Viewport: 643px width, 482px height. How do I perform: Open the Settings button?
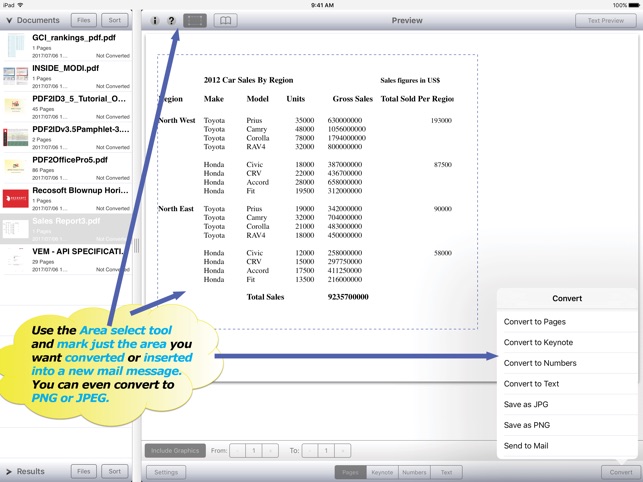point(166,472)
